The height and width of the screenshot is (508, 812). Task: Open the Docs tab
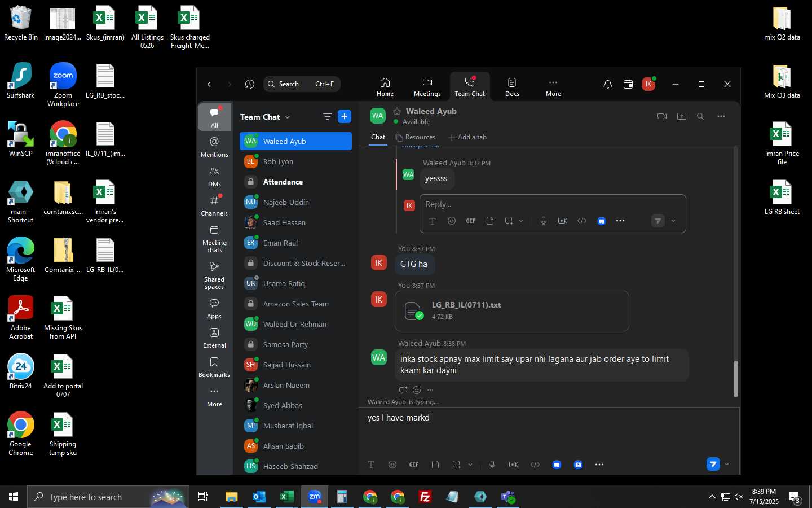coord(512,87)
